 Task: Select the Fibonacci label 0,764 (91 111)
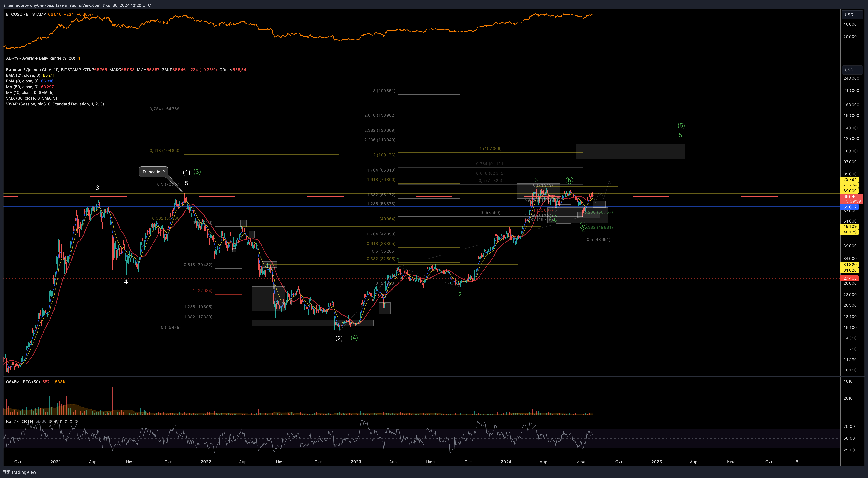click(490, 164)
